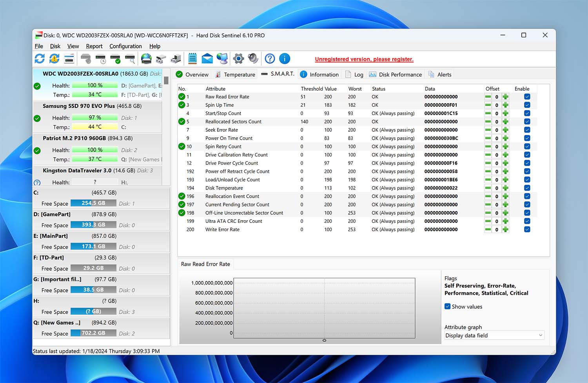588x383 pixels.
Task: Select the D: [GamePart] partition entry
Action: 101,220
